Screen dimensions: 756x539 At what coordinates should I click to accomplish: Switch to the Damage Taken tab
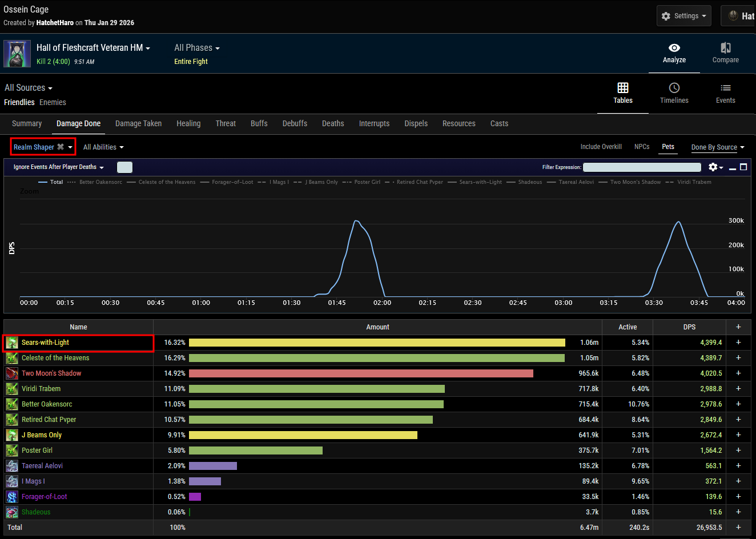(x=138, y=123)
